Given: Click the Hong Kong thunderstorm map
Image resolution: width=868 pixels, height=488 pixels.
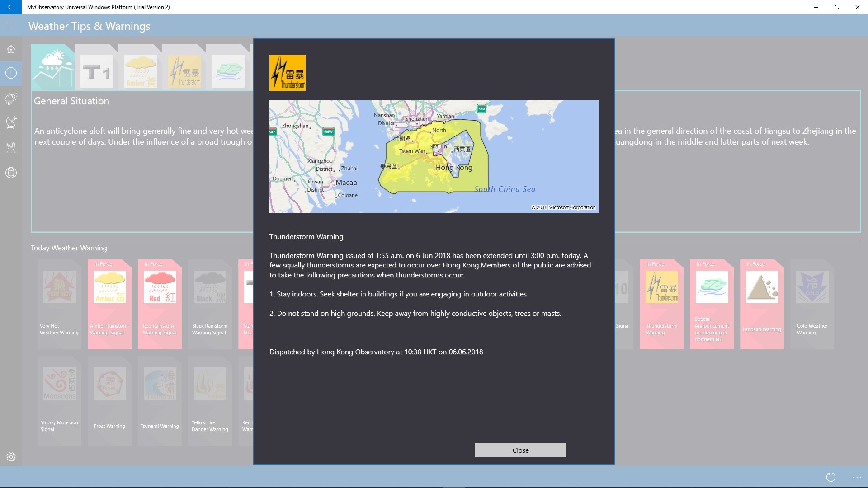Looking at the screenshot, I should click(x=434, y=156).
